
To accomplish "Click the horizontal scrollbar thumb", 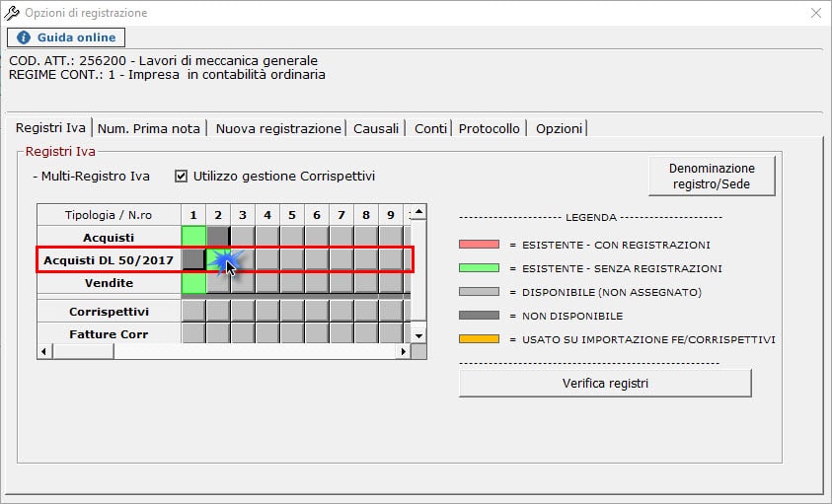I will tap(83, 351).
